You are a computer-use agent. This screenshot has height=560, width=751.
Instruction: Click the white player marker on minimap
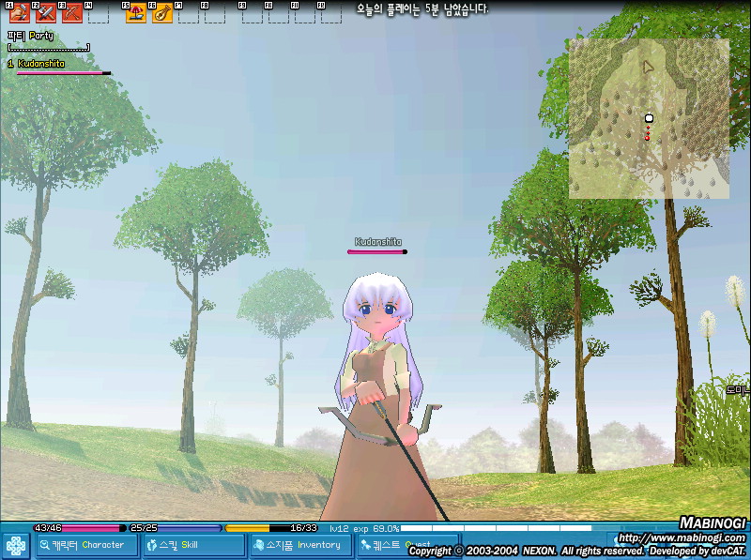tap(649, 118)
